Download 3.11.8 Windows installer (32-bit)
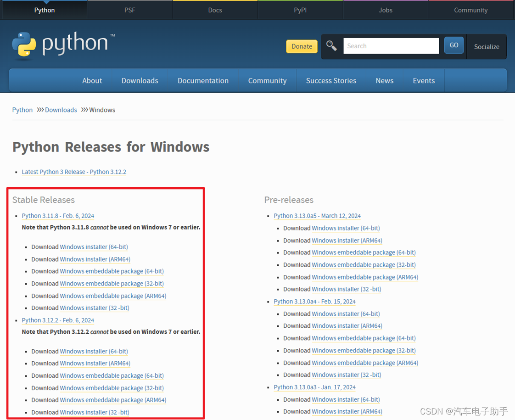Screen dimensions: 515x420 coord(95,308)
